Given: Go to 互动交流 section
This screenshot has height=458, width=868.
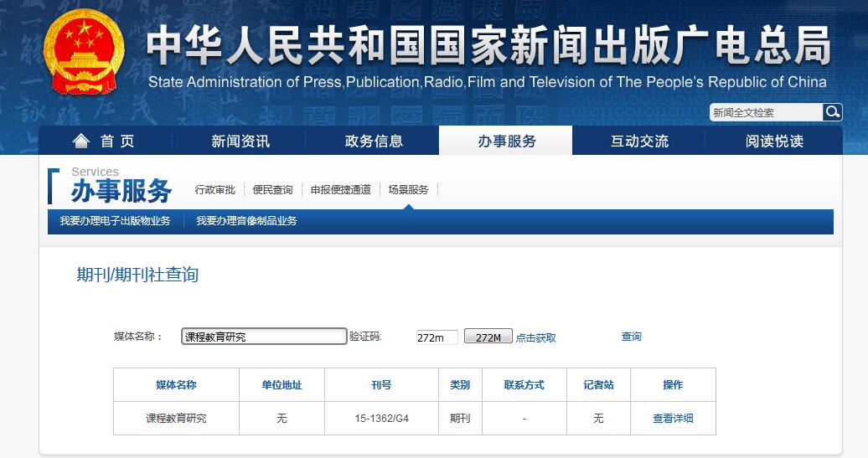Looking at the screenshot, I should [639, 142].
